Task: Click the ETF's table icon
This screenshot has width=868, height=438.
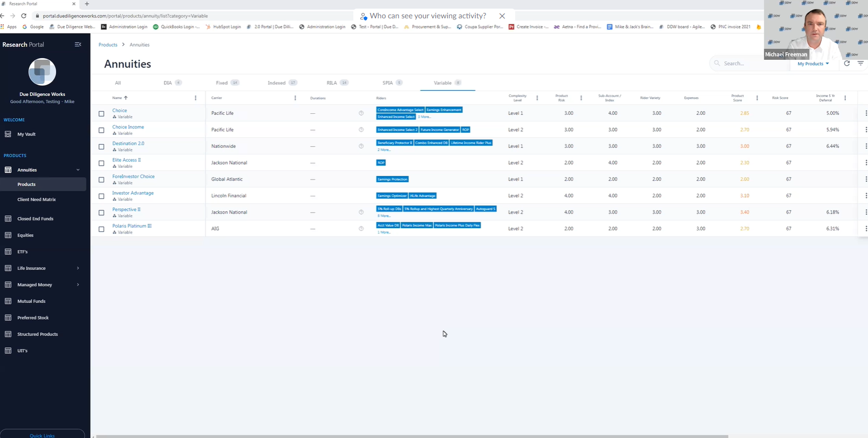Action: (8, 251)
